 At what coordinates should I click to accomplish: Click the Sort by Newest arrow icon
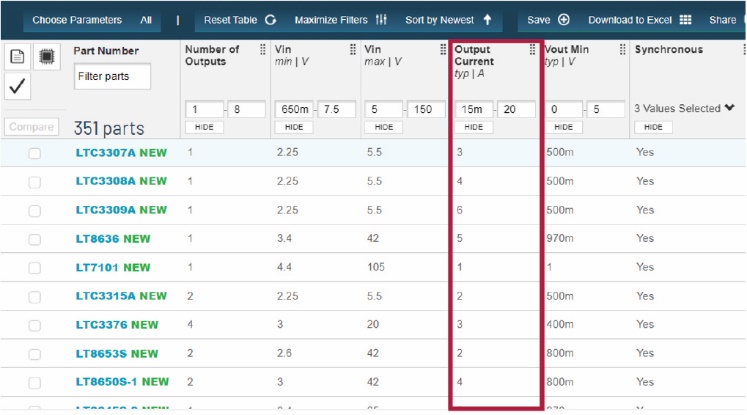click(487, 20)
